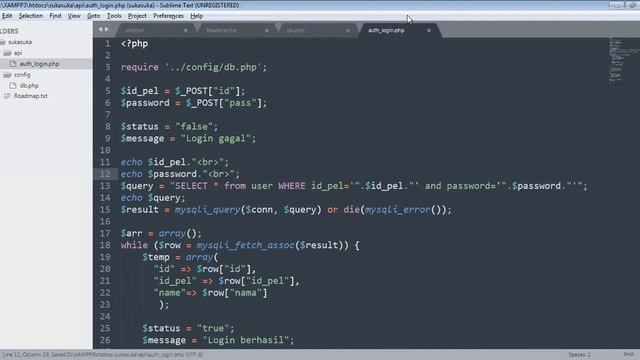Screen dimensions: 640x360
Task: Open the Help menu
Action: point(196,16)
